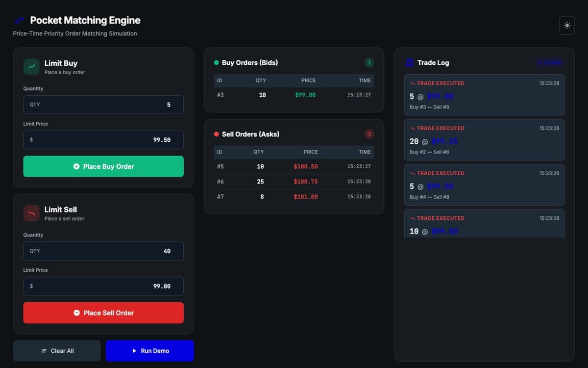Click the plus icon on Place Buy Order
The image size is (588, 368).
pos(76,166)
